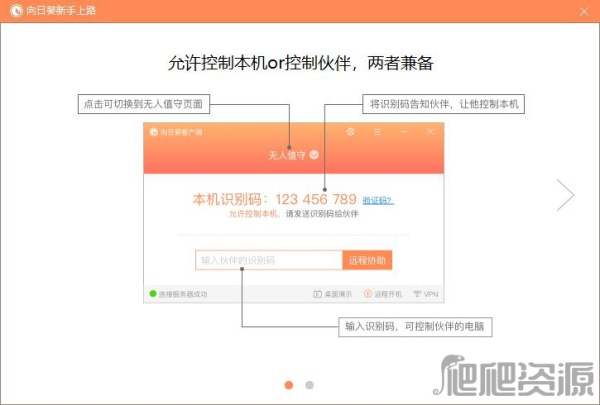Image resolution: width=600 pixels, height=405 pixels.
Task: Close the 向日葵客户端 preview window
Action: (430, 132)
